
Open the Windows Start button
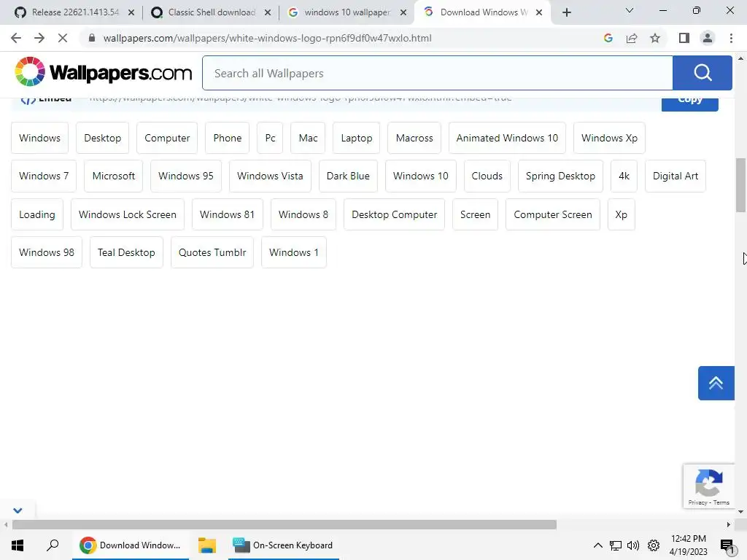tap(18, 545)
